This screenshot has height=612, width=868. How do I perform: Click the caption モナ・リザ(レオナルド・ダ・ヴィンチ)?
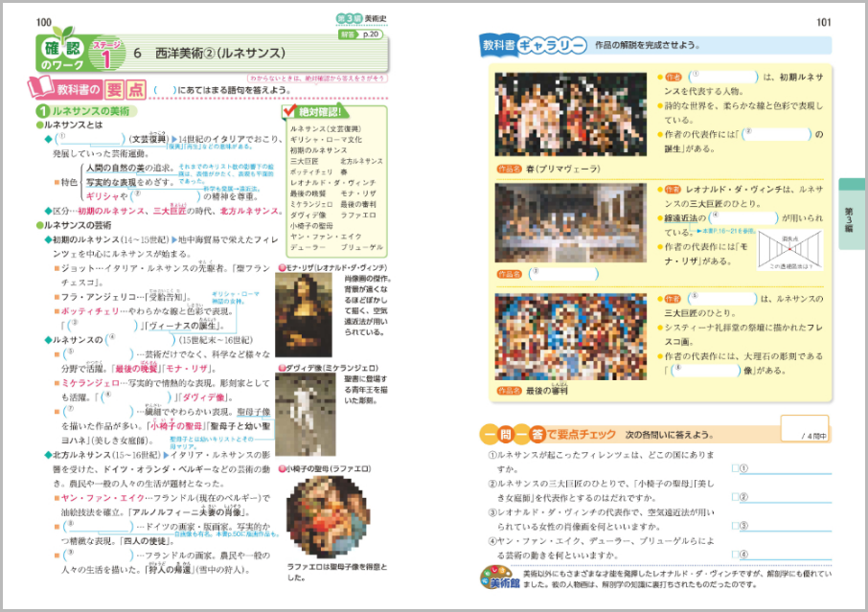337,268
